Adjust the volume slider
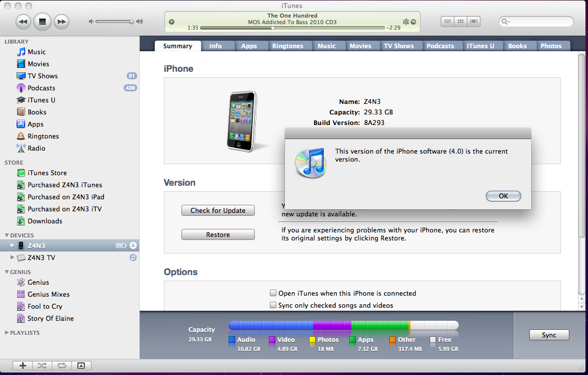Image resolution: width=588 pixels, height=375 pixels. pyautogui.click(x=115, y=22)
